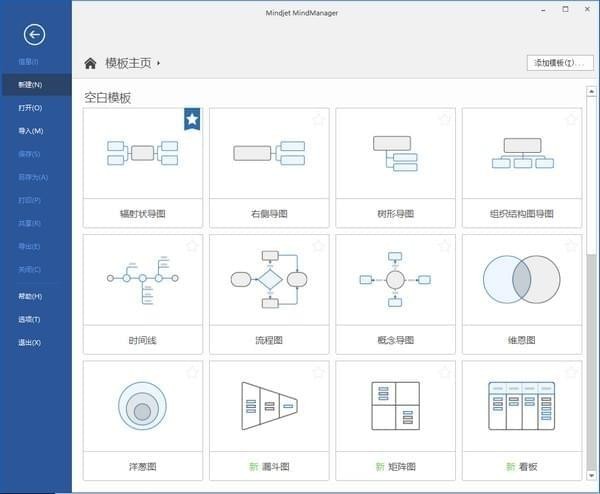Select the 组织结构图导图 org chart icon

point(521,153)
